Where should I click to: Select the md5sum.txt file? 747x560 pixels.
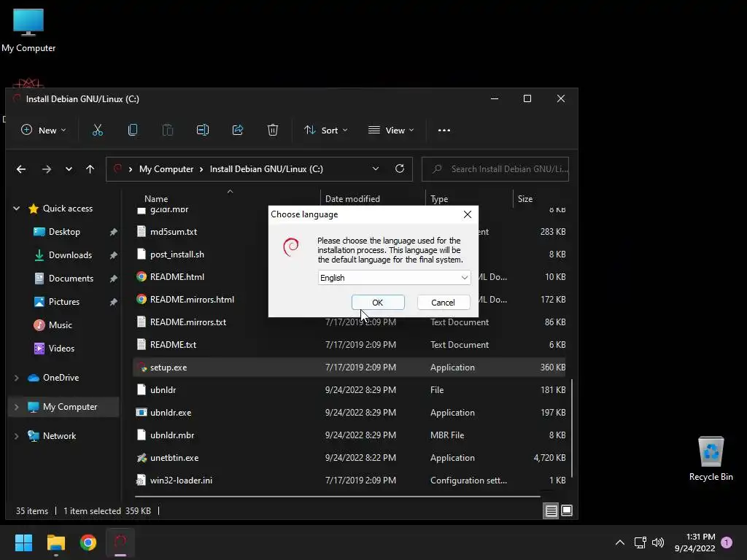point(174,232)
